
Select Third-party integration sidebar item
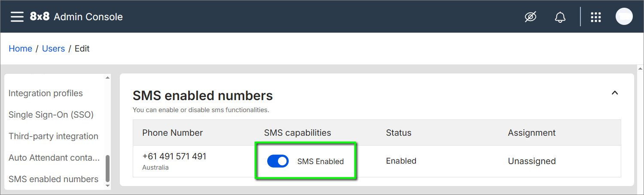(53, 136)
